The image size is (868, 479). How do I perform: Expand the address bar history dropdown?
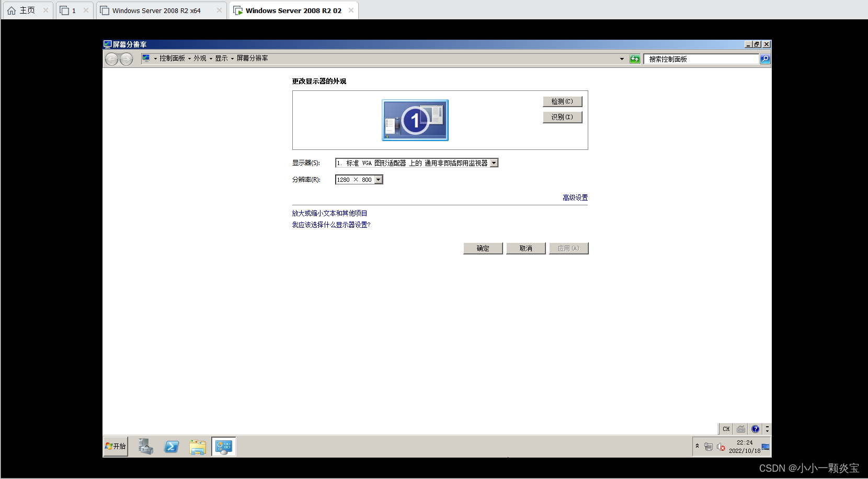pos(622,59)
